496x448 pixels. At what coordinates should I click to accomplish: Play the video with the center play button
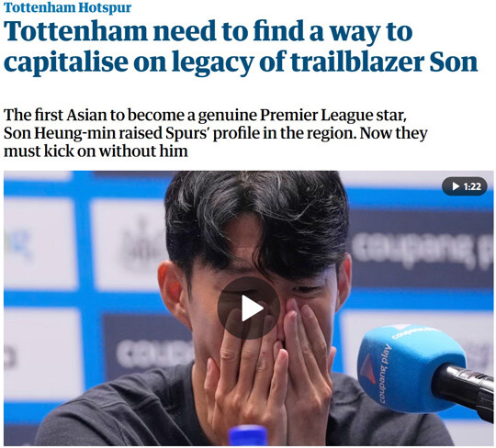click(249, 308)
